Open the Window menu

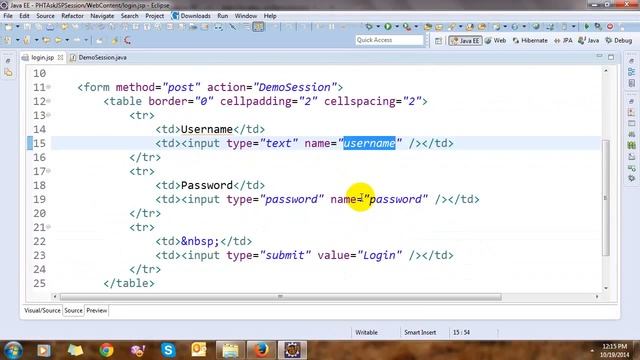(x=246, y=16)
